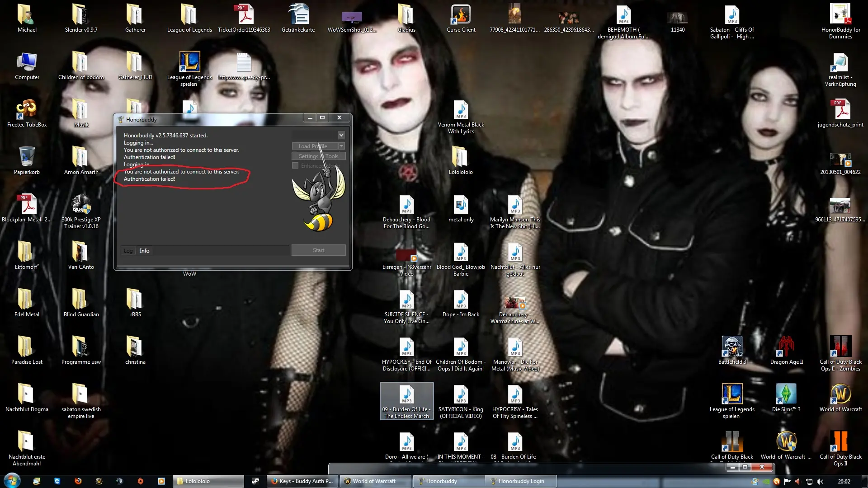Select 09 - Burden Of Life The Endless March
Screen dimensions: 868x488
406,401
